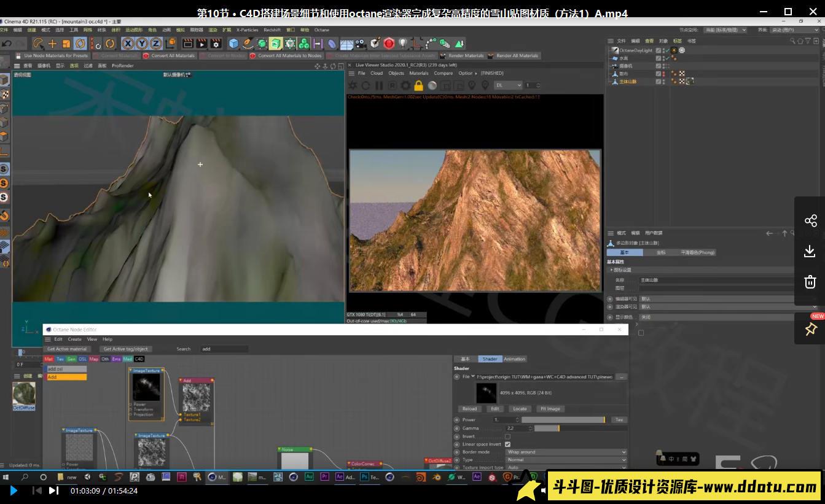825x504 pixels.
Task: Toggle the Y axis lock
Action: [x=142, y=44]
